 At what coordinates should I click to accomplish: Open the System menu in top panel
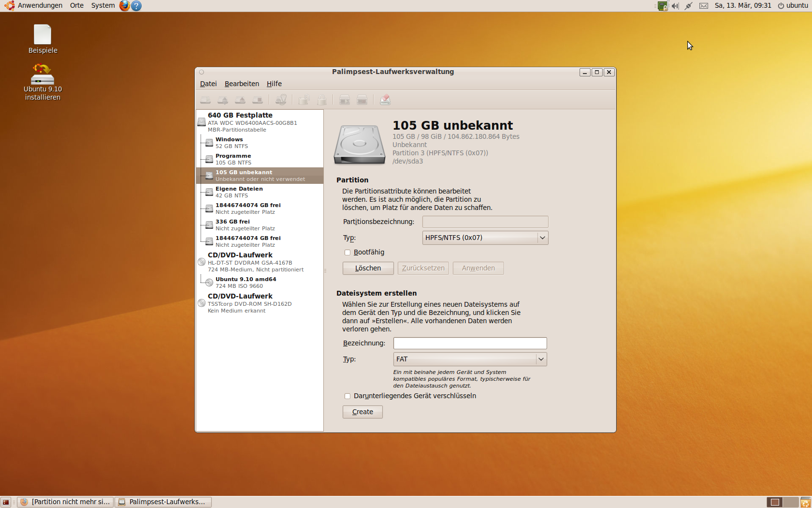coord(103,6)
